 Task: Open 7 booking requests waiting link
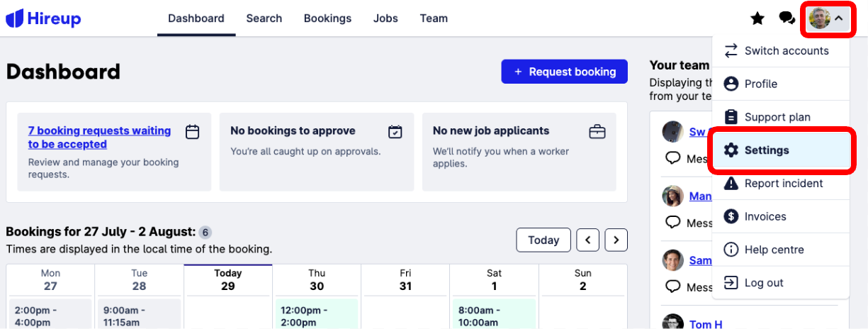click(x=99, y=138)
